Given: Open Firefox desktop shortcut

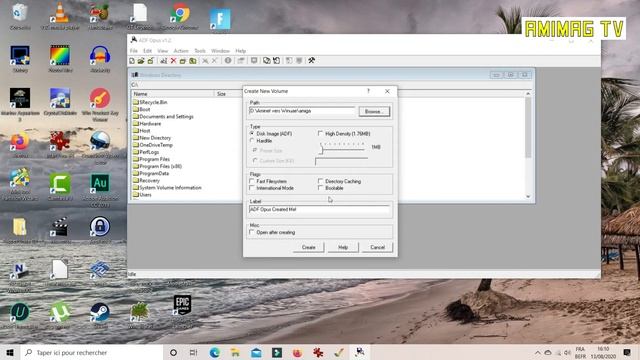Looking at the screenshot, I should click(20, 145).
